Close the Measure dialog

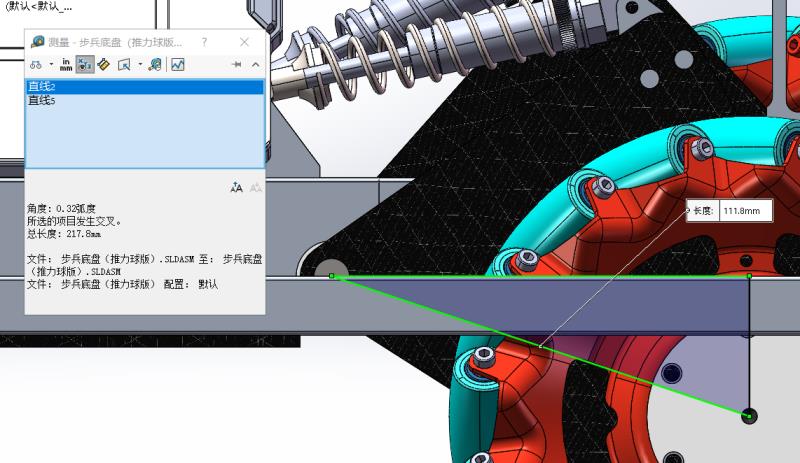click(x=244, y=42)
